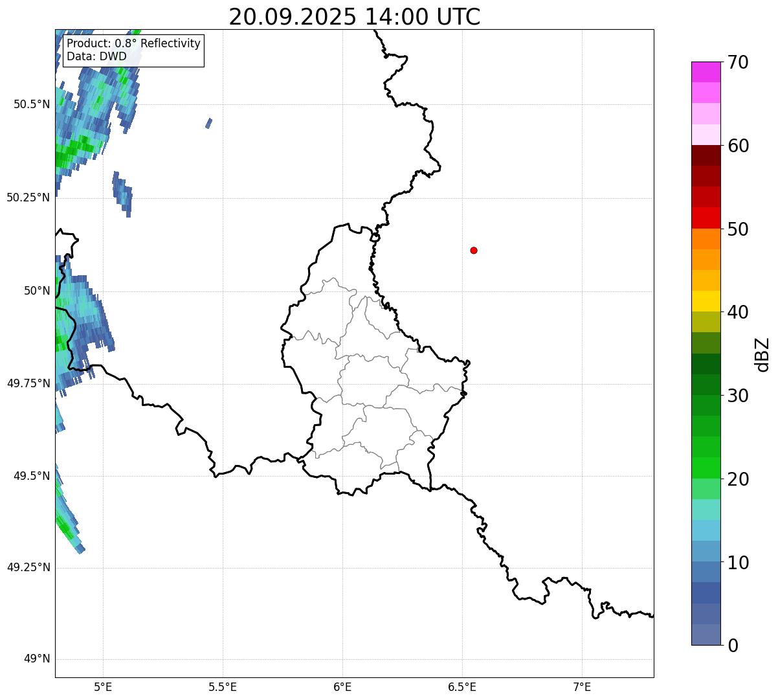Click the title "20.09.2025 14:00 UTC"

pos(355,17)
